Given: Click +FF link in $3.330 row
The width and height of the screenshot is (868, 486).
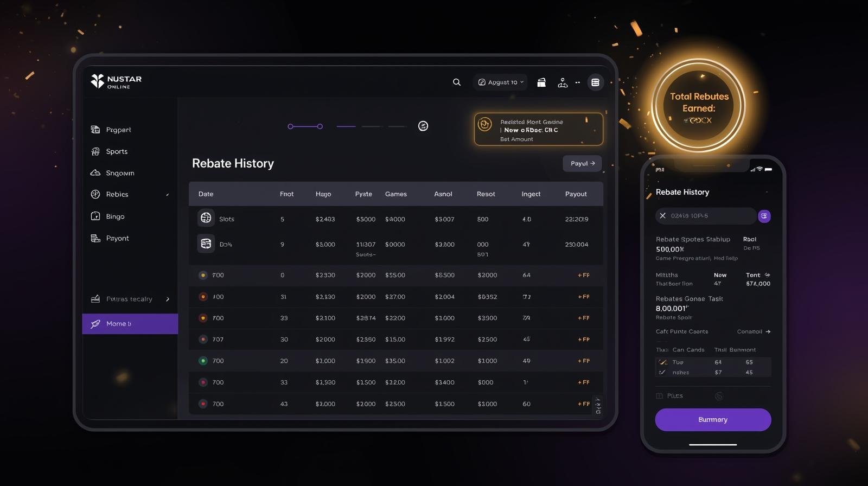Looking at the screenshot, I should (x=584, y=275).
